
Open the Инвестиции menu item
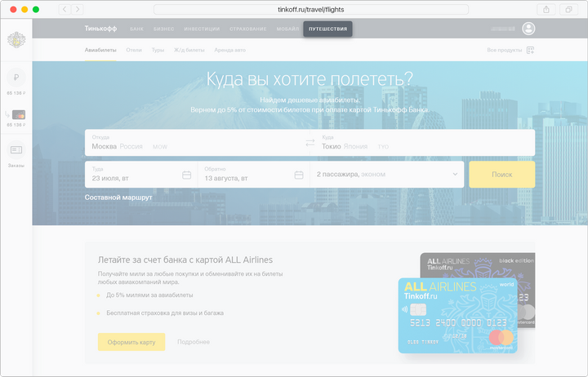click(x=202, y=29)
